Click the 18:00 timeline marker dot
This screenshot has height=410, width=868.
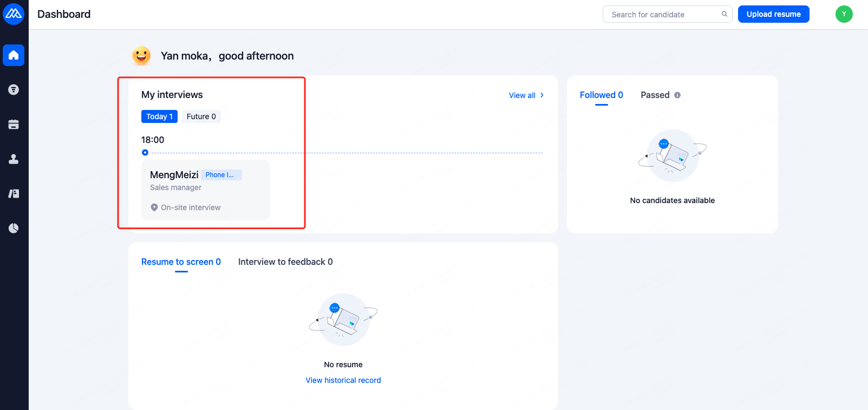(145, 153)
